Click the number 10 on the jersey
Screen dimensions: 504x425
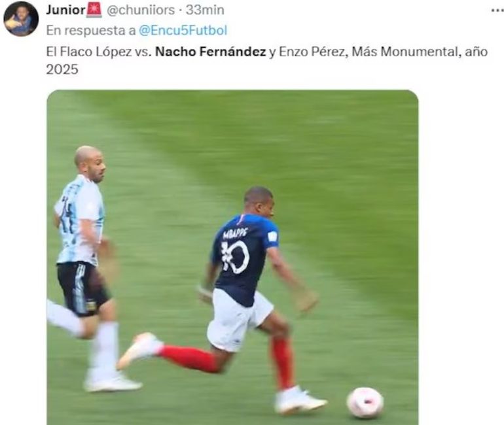pos(235,257)
